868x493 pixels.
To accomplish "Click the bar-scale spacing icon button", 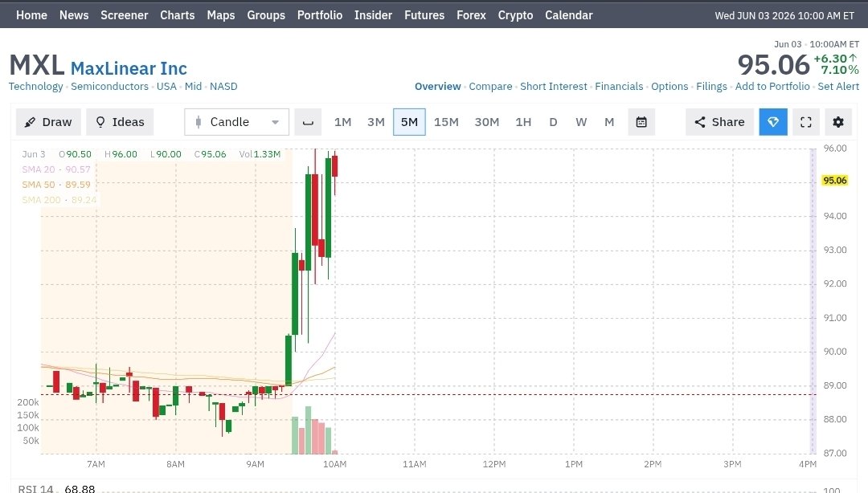I will click(x=308, y=122).
